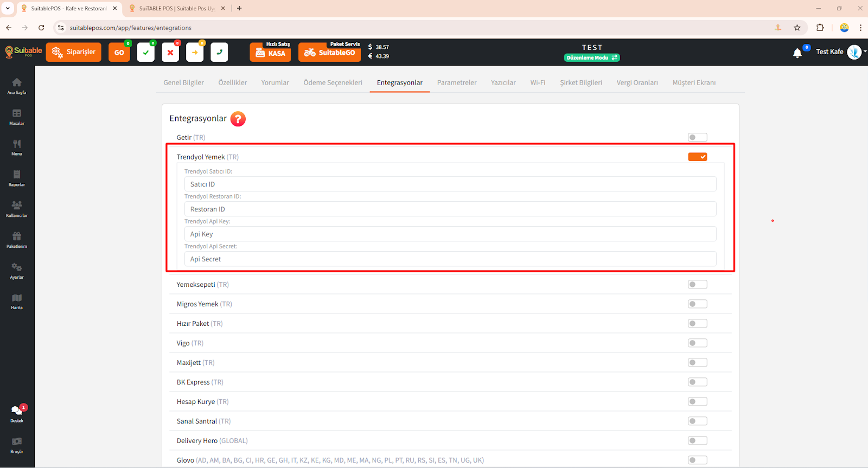Open Paketlerim in the sidebar
868x468 pixels.
[17, 240]
